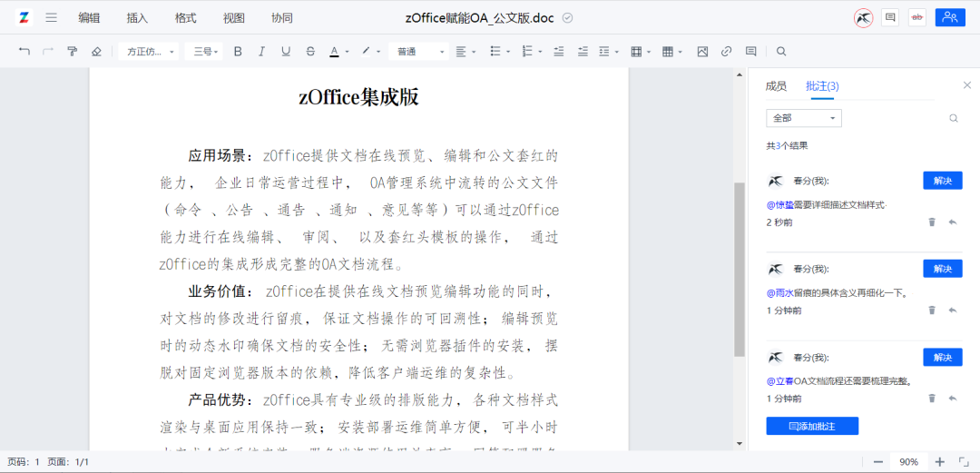Click the line spacing icon

click(x=603, y=52)
